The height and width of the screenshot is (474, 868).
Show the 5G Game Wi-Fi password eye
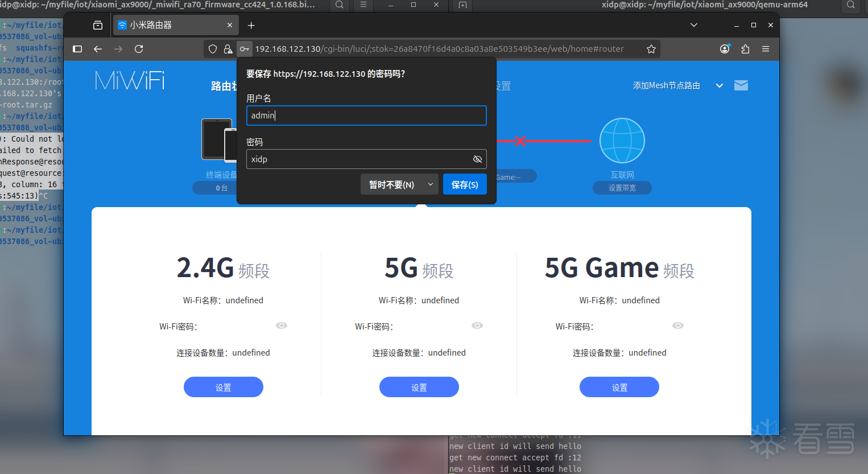coord(678,325)
